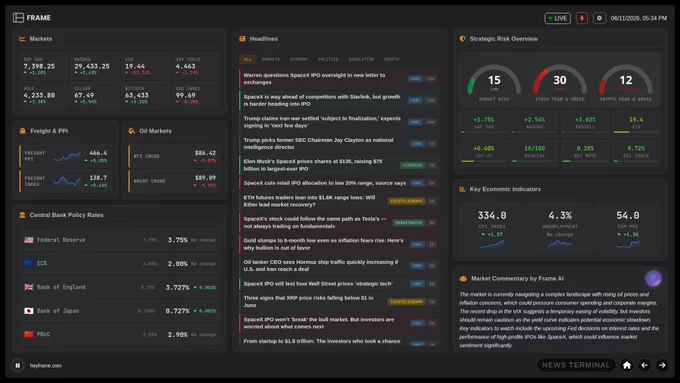The height and width of the screenshot is (383, 680).
Task: Click the forward arrow navigation button
Action: (x=662, y=365)
